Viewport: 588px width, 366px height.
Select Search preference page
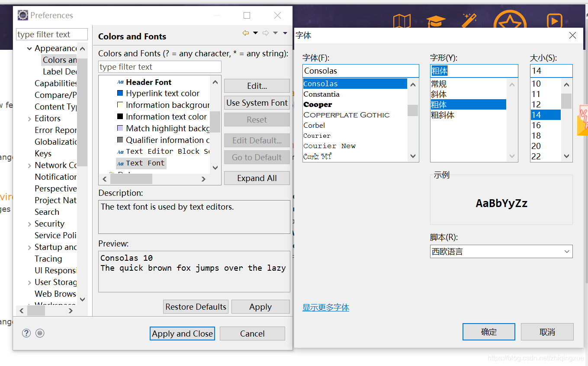point(47,212)
